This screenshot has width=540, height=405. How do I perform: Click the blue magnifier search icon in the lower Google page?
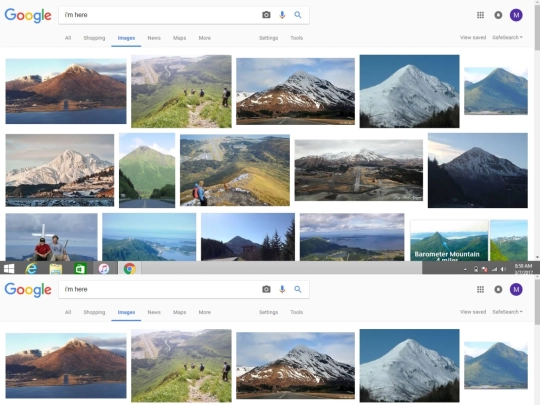(298, 289)
